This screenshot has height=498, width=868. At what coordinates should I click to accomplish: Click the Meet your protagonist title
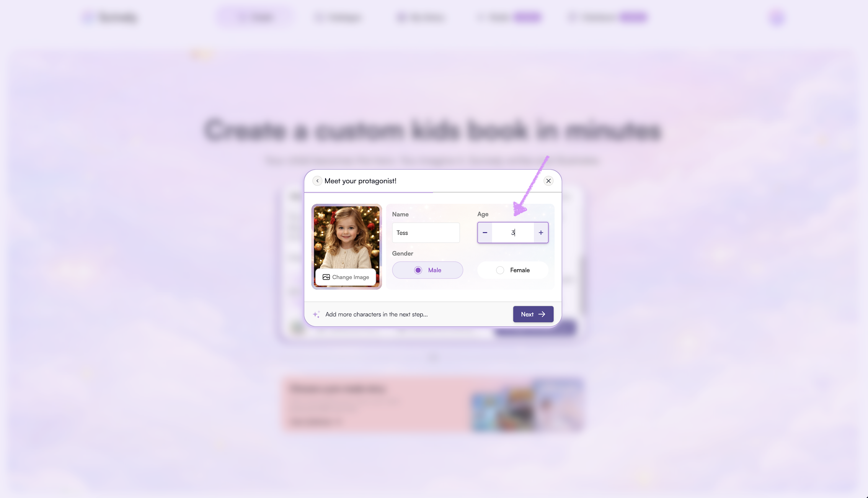point(361,181)
